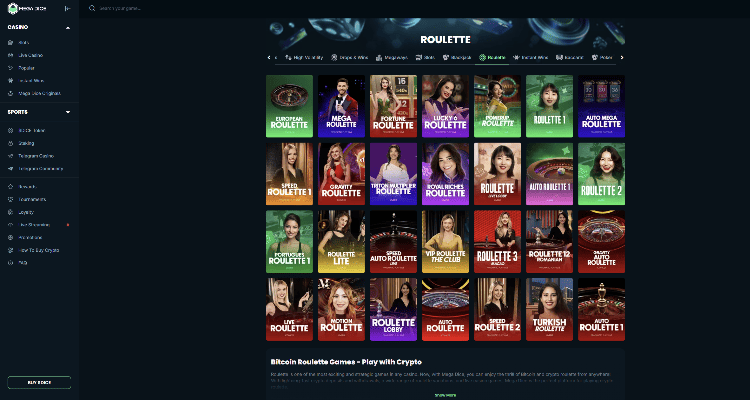Open Live Casino from the sidebar
Image resolution: width=750 pixels, height=400 pixels.
pyautogui.click(x=31, y=55)
